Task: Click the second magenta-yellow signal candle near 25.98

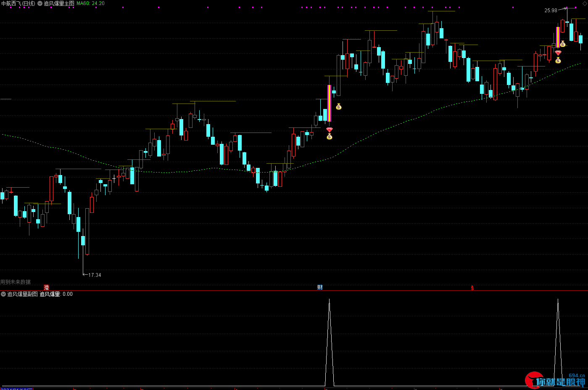Action: [x=558, y=37]
